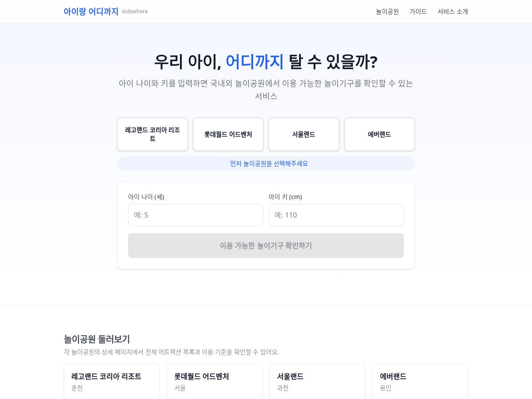Open the 가이드 navigation menu item

click(418, 12)
